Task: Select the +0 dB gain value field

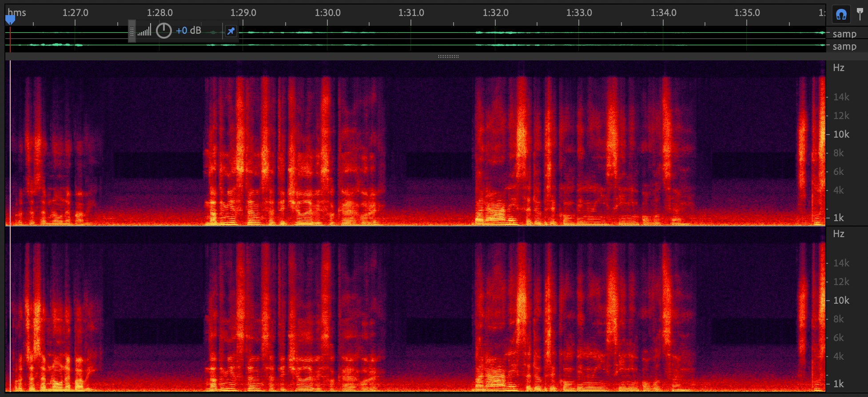Action: pos(188,31)
